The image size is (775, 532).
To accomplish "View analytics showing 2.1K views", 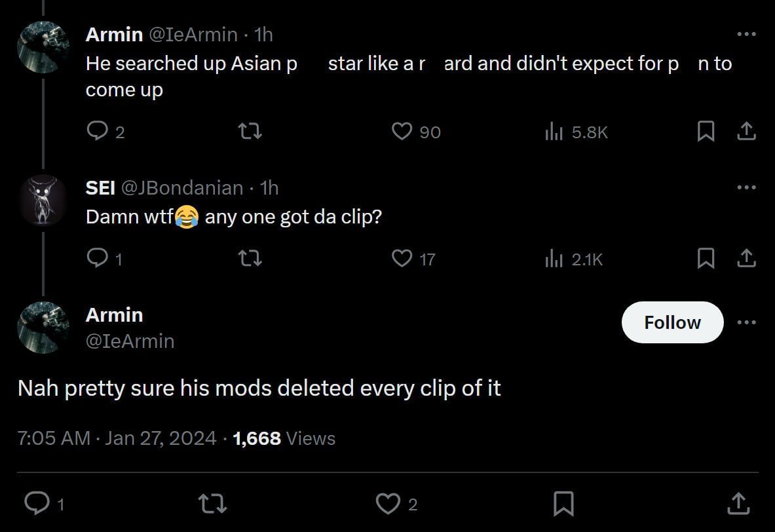I will [554, 259].
